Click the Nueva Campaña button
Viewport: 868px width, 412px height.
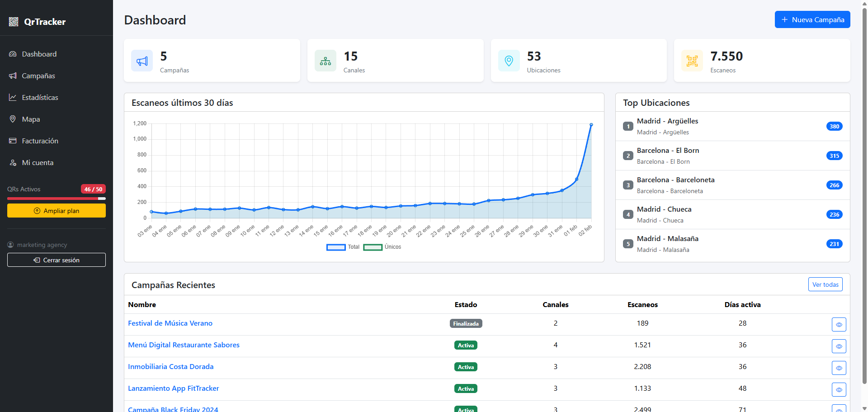pos(812,19)
